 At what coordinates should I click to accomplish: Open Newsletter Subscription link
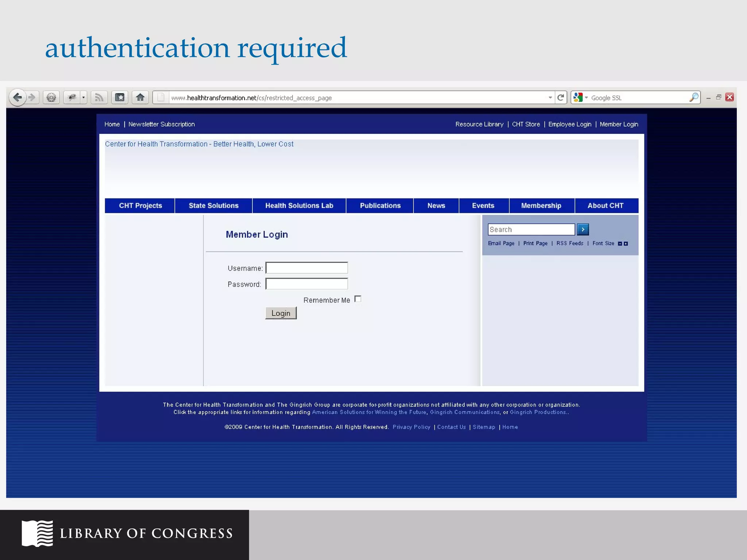point(162,124)
